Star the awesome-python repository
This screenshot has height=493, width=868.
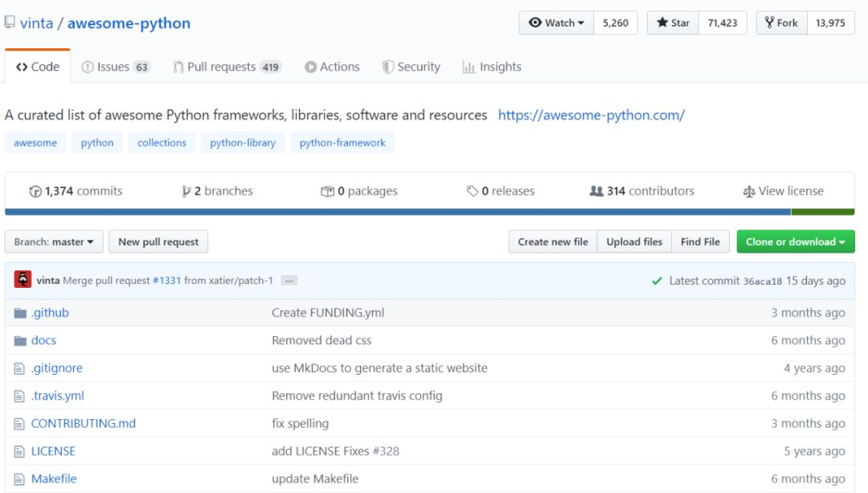point(674,23)
